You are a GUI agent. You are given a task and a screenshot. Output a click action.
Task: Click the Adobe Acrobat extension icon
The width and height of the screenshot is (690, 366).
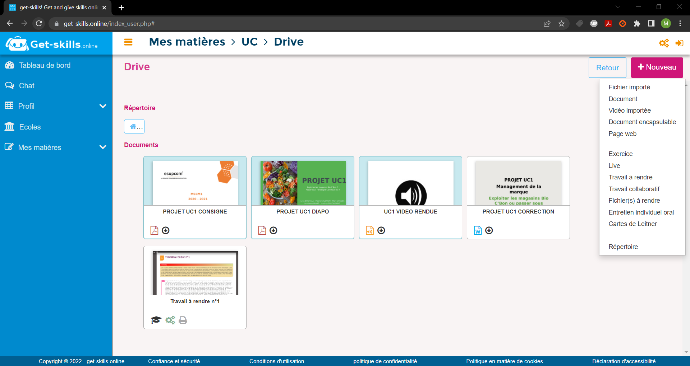[x=608, y=23]
